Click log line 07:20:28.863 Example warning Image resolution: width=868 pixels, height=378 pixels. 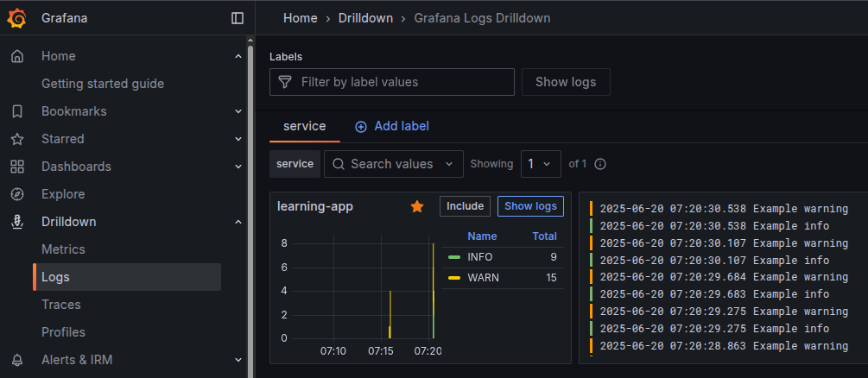click(x=724, y=346)
